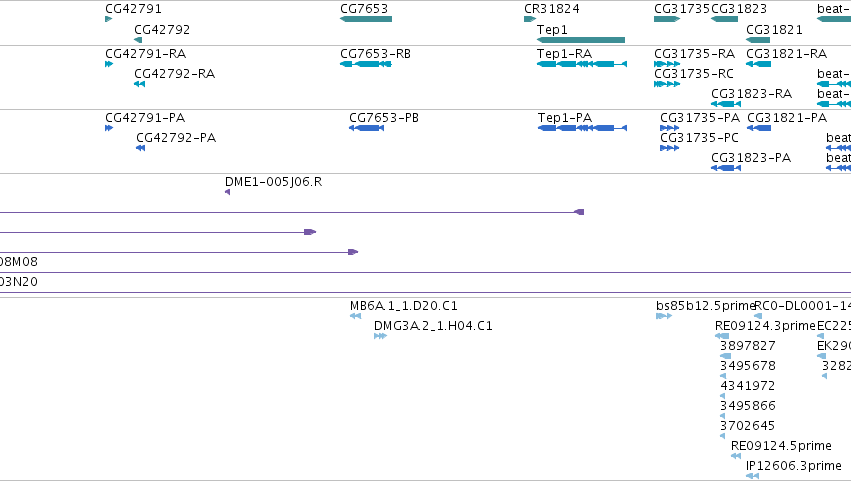Select the Tep1-RA transcript glyph
The height and width of the screenshot is (481, 851).
582,64
